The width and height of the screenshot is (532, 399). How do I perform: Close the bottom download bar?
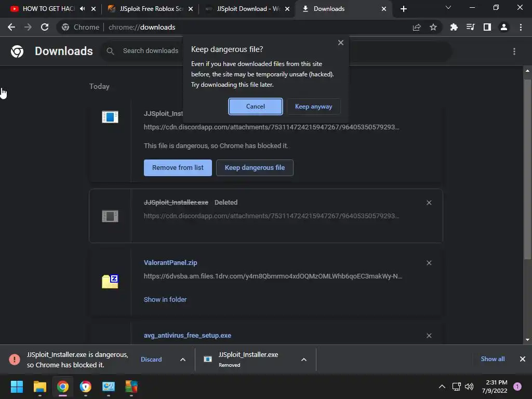point(523,359)
